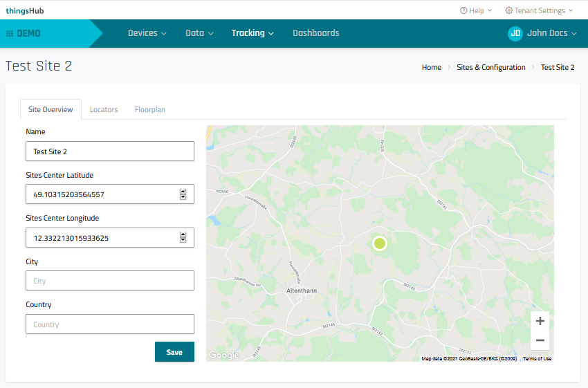Increment the Sites Center Latitude value
The width and height of the screenshot is (588, 388).
(183, 192)
